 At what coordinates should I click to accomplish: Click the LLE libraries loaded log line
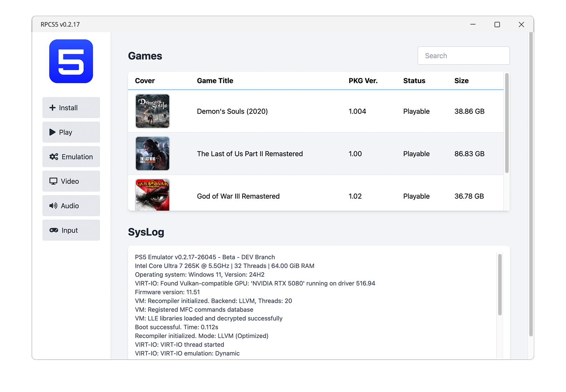coord(209,318)
